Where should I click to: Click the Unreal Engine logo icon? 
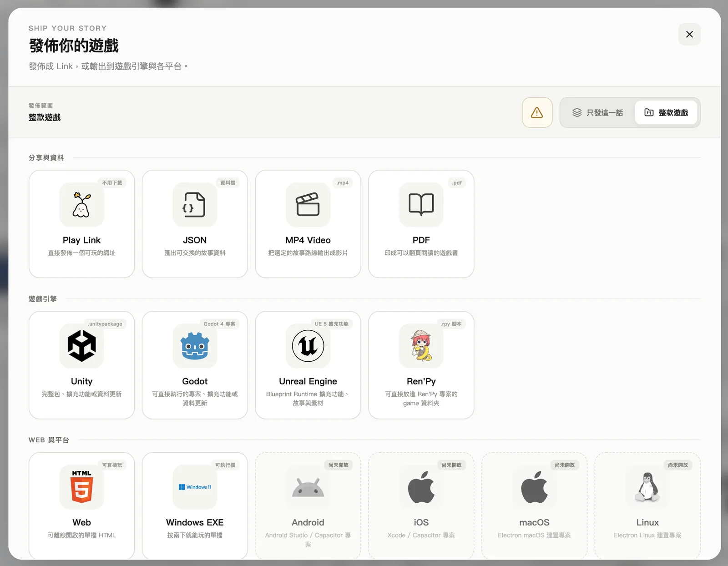pyautogui.click(x=308, y=346)
